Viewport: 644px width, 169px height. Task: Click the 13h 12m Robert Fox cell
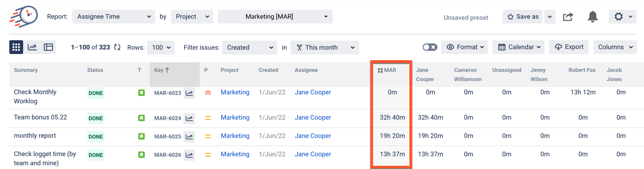(x=583, y=92)
